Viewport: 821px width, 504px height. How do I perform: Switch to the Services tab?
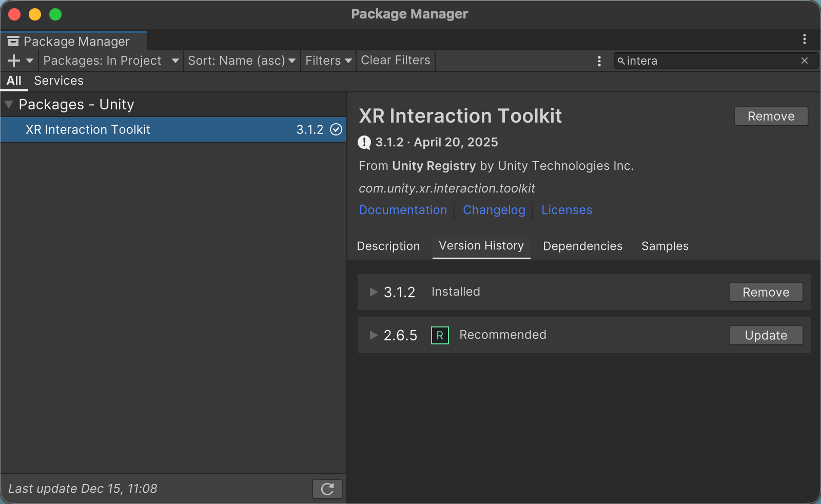[x=58, y=81]
